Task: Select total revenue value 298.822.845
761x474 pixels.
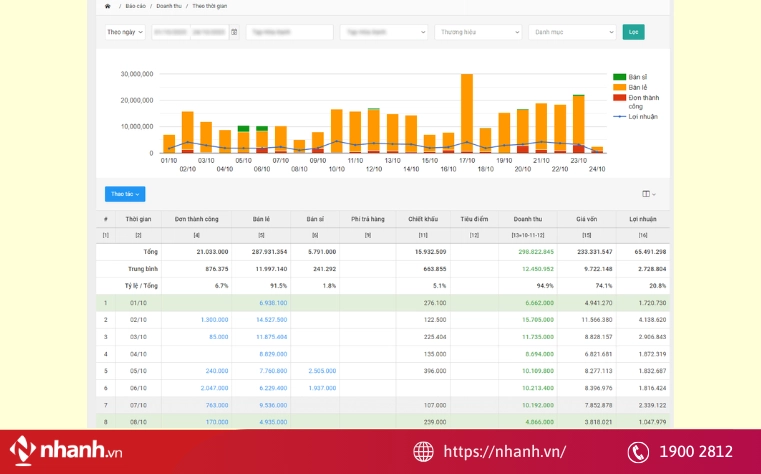Action: pos(536,252)
